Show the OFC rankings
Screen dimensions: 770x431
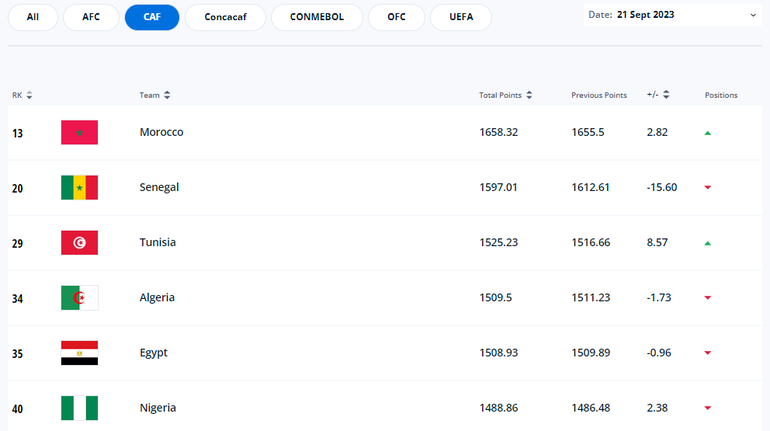tap(396, 17)
